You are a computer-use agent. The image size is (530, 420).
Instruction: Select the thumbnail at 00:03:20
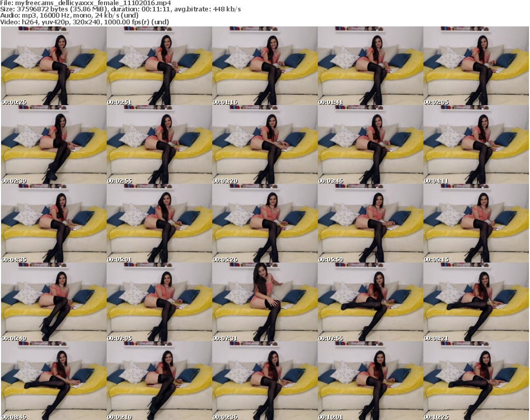coord(264,144)
